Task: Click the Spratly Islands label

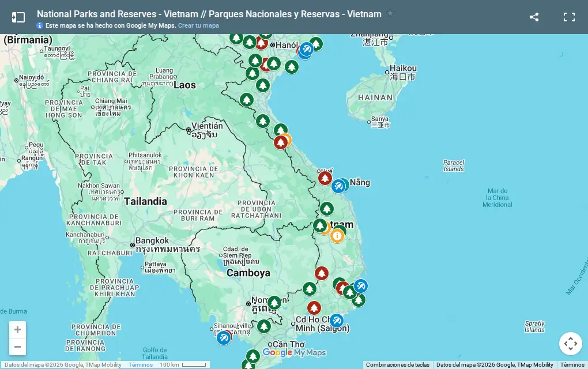Action: click(x=534, y=327)
